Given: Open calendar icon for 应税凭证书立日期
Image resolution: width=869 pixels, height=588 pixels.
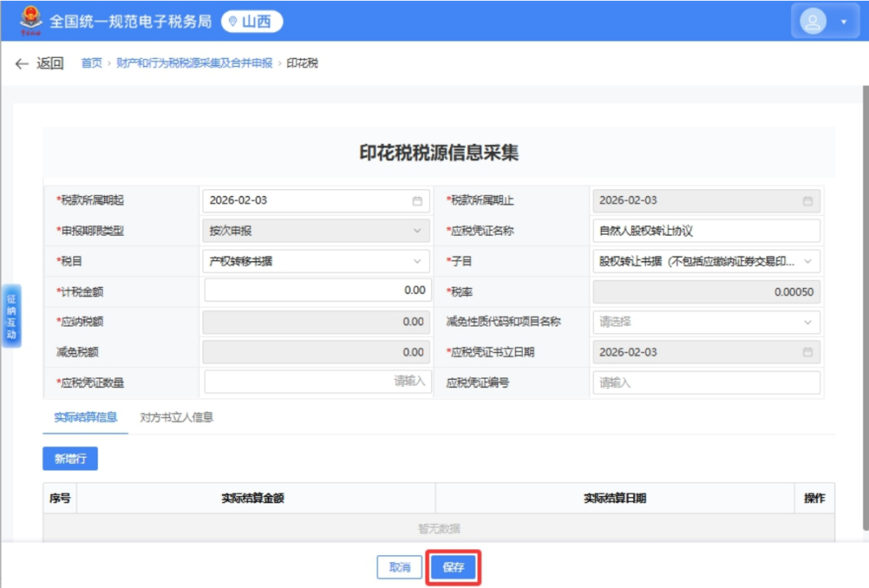Looking at the screenshot, I should click(x=808, y=352).
